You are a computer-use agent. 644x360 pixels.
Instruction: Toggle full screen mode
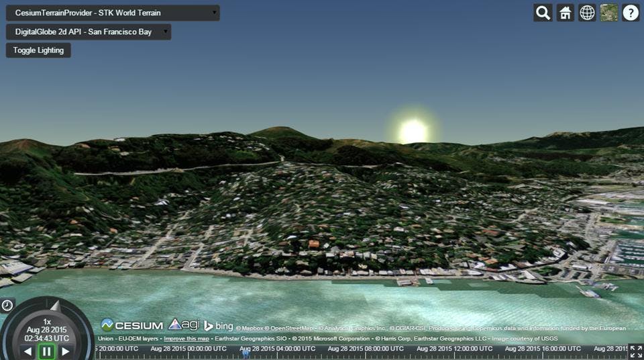(636, 352)
